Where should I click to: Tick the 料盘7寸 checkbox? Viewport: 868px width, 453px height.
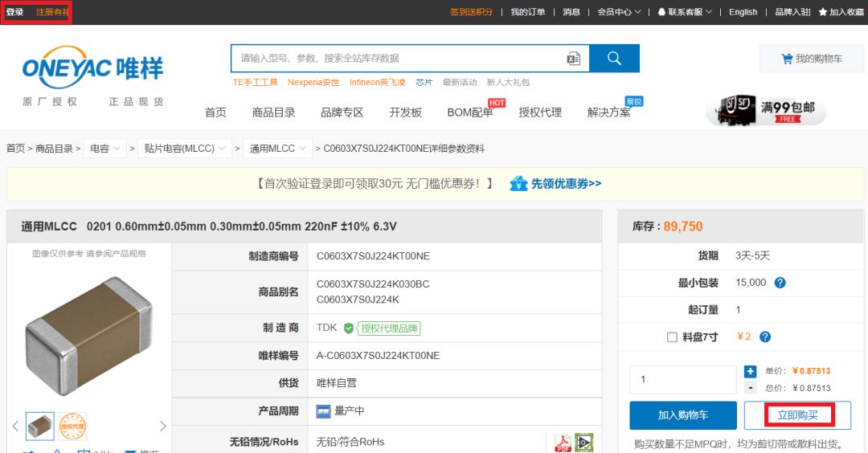[672, 337]
